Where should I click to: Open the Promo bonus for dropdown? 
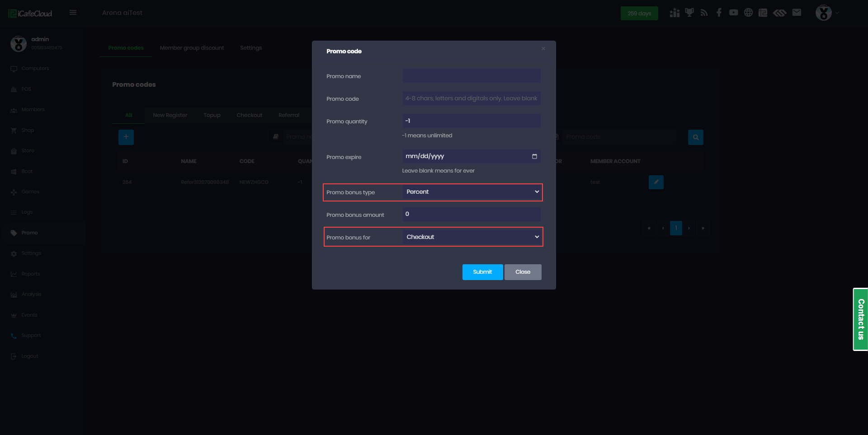click(472, 237)
